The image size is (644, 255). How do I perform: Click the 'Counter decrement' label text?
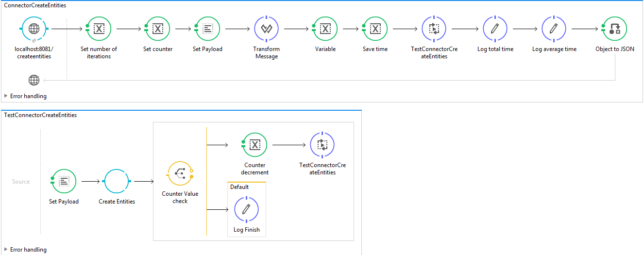pyautogui.click(x=255, y=169)
